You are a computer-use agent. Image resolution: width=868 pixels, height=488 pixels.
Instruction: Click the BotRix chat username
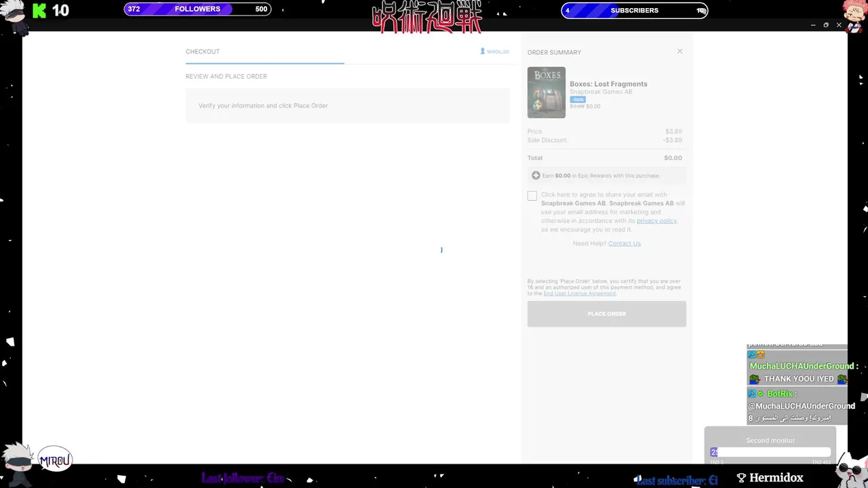point(780,394)
